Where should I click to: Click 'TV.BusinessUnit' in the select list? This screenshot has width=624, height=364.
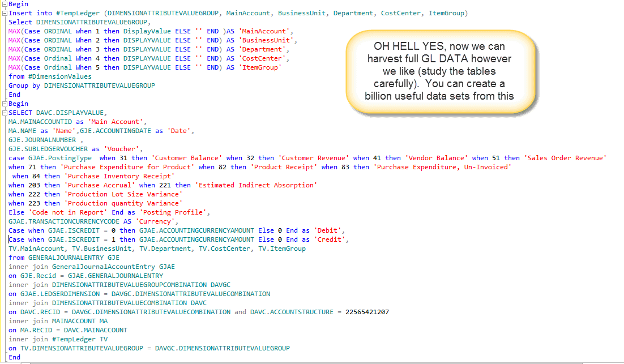[x=101, y=249]
